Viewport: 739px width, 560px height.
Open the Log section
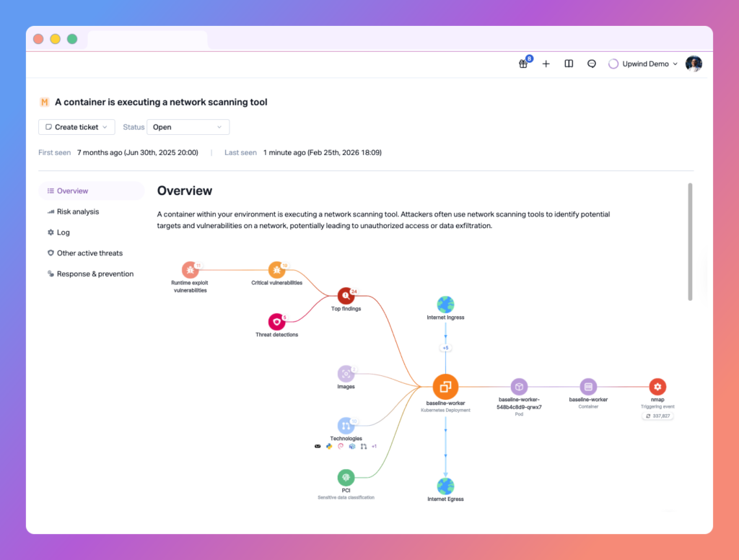[x=64, y=232]
